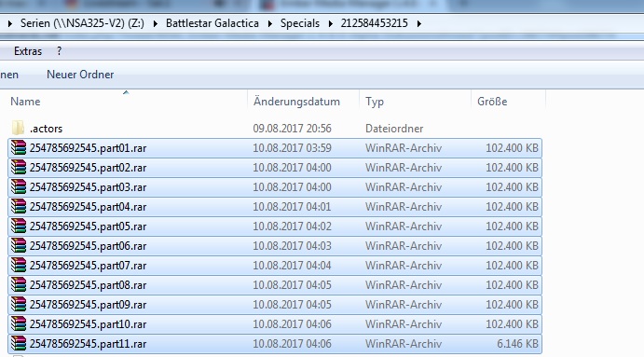Viewport: 644px width, 357px height.
Task: Expand arrow after Battlestar Galactica breadcrumb
Action: 270,23
